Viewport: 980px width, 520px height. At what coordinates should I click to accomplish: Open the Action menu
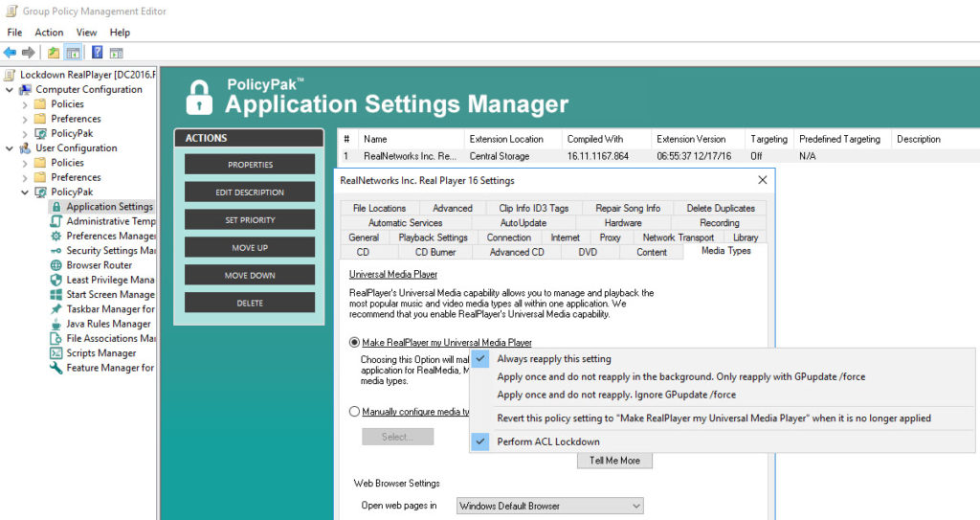click(x=49, y=33)
